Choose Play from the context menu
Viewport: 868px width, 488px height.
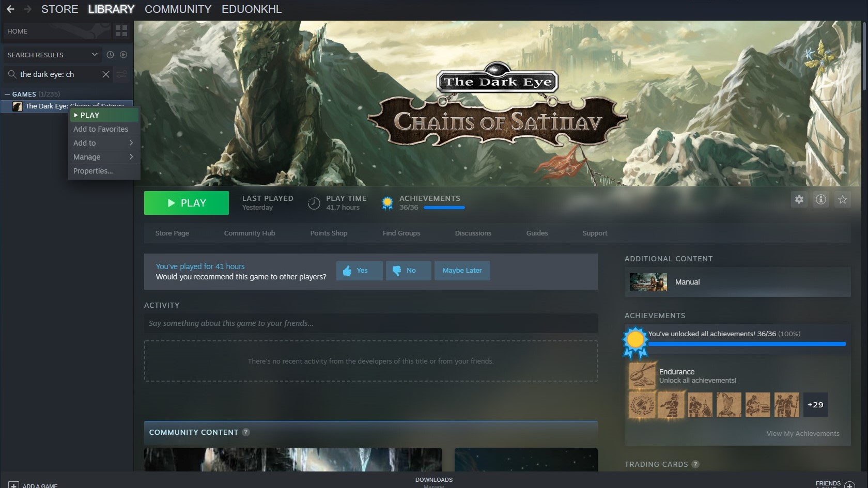104,115
